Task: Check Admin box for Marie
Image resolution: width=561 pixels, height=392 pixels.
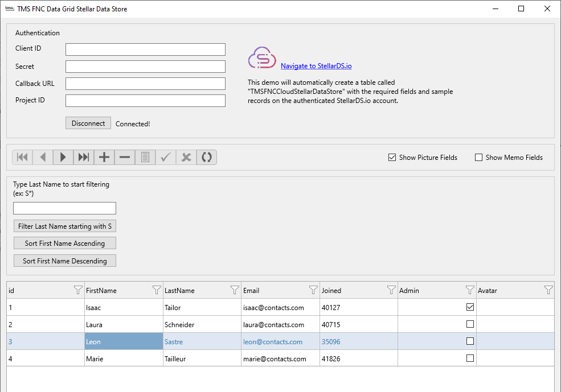Action: coord(470,358)
